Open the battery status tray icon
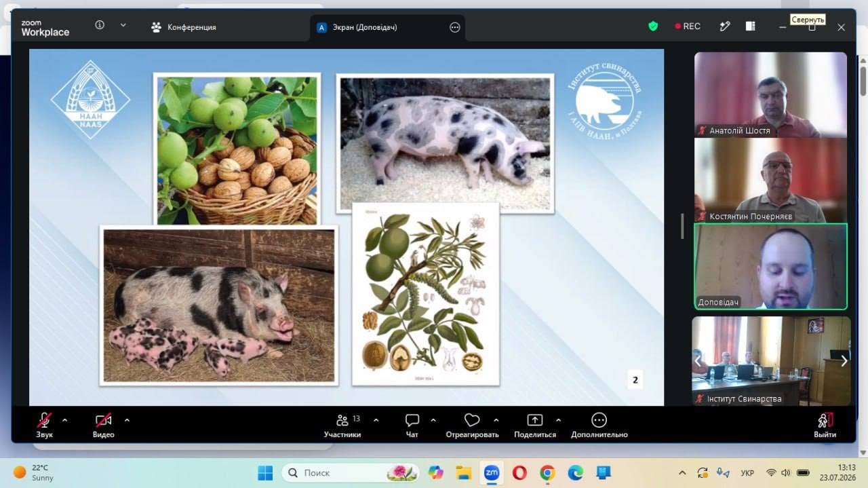The height and width of the screenshot is (488, 868). tap(803, 472)
